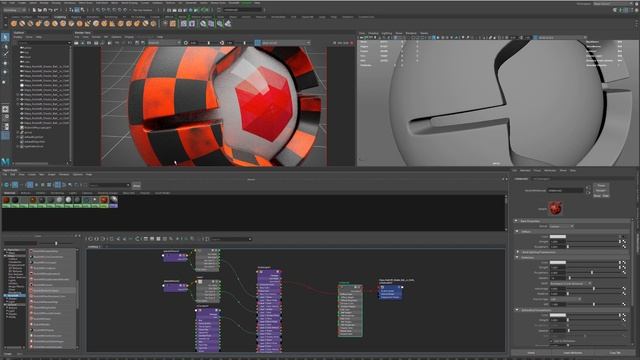Click the first icon in the node editor toolbar
The width and height of the screenshot is (640, 360).
91,239
